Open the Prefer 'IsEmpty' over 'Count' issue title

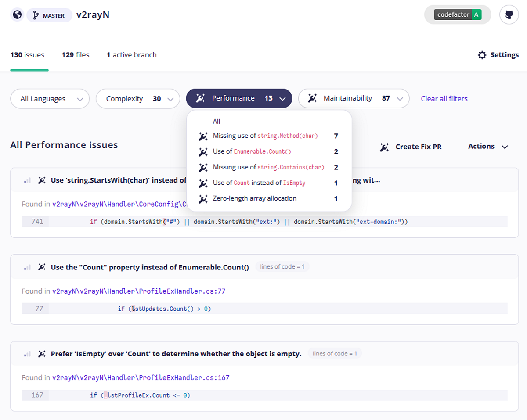(176, 354)
